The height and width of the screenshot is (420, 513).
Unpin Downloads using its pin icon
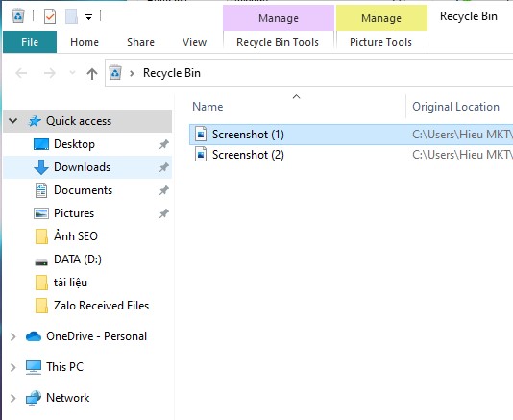tap(164, 167)
